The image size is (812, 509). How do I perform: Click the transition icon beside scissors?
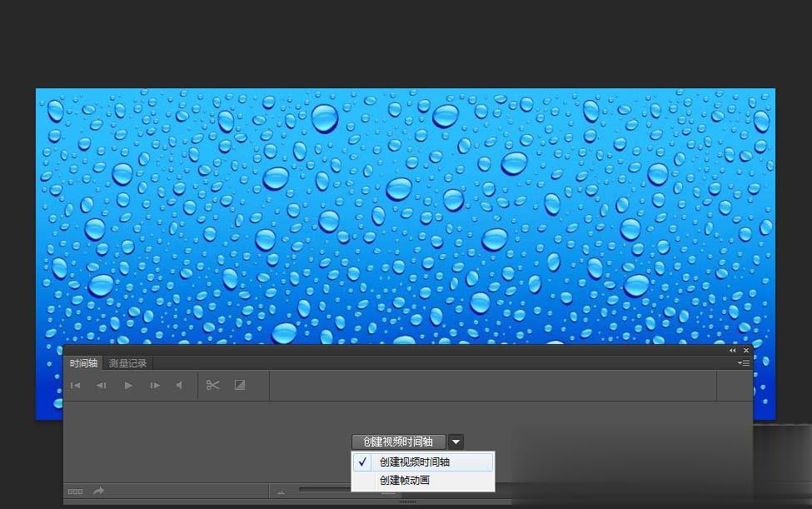(240, 385)
